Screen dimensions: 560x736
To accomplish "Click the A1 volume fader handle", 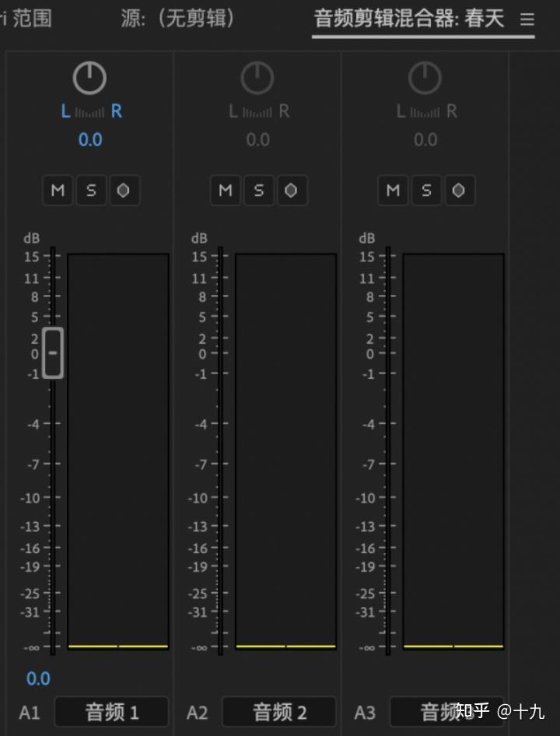I will [53, 353].
